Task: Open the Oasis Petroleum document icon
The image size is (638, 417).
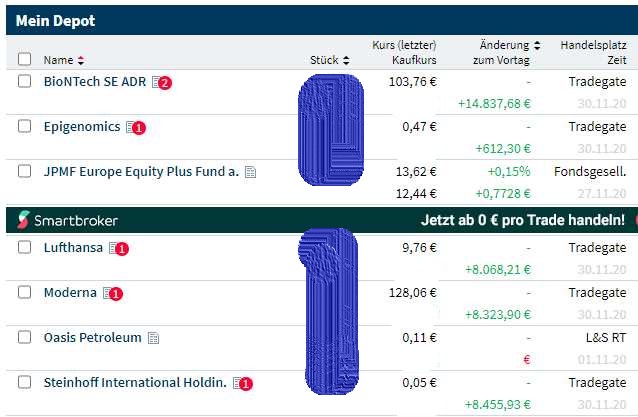Action: coord(153,338)
